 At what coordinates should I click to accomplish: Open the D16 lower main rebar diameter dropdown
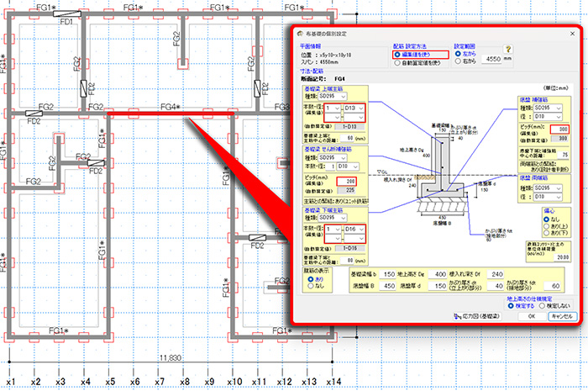(x=355, y=229)
